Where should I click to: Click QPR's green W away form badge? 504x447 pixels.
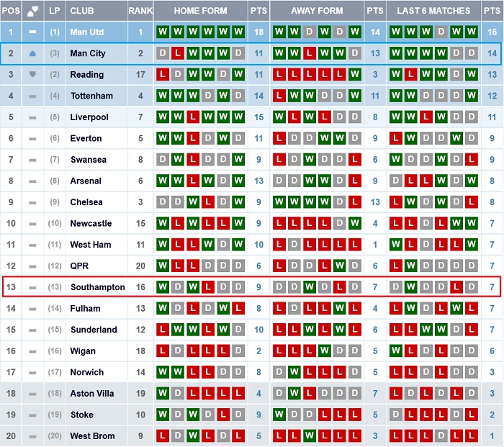[339, 266]
